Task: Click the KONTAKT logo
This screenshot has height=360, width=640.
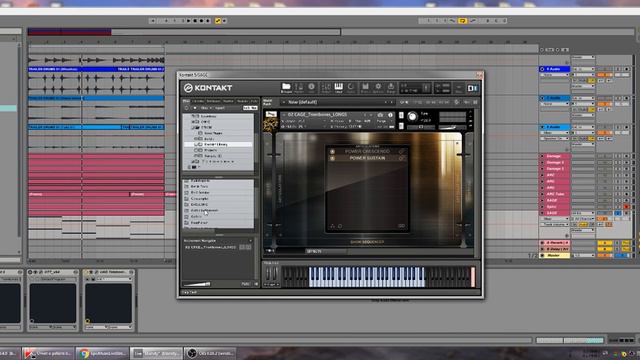Action: [x=208, y=88]
